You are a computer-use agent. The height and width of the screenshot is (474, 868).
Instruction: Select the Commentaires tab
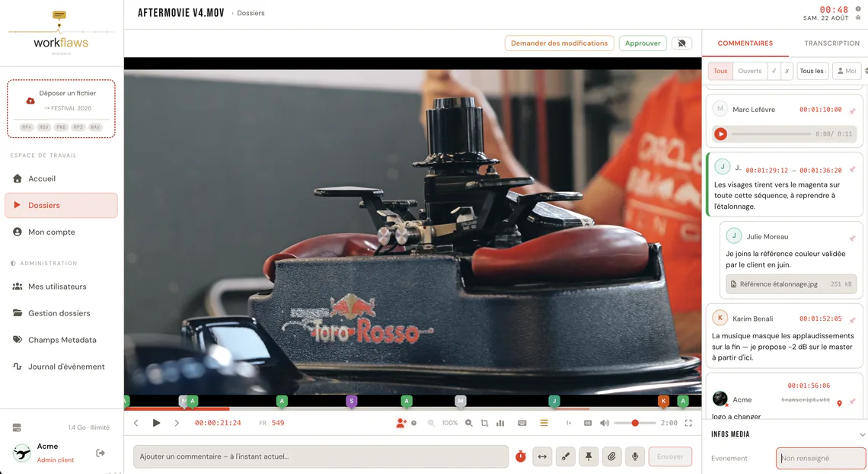click(745, 43)
